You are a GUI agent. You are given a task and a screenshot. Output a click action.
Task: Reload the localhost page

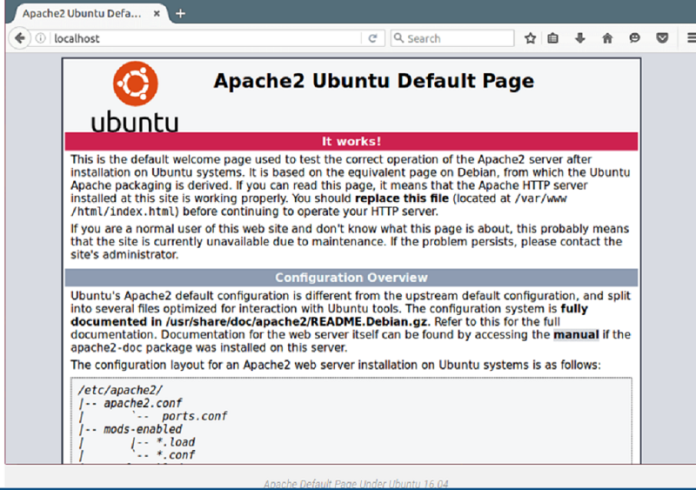pos(372,39)
